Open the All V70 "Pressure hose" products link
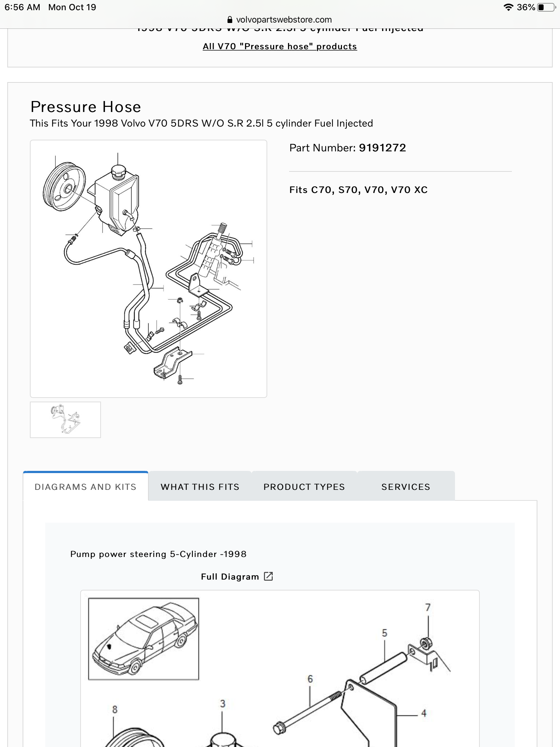The image size is (560, 747). tap(280, 47)
